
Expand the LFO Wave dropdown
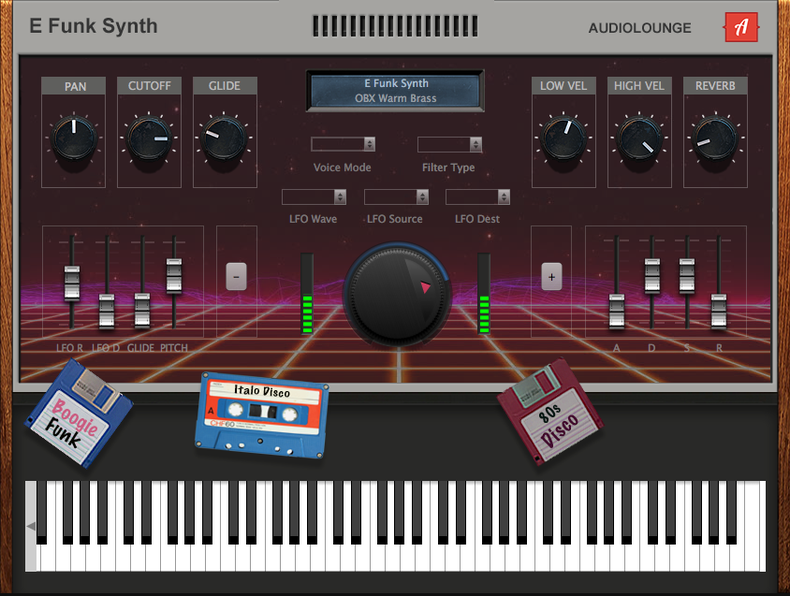click(313, 197)
